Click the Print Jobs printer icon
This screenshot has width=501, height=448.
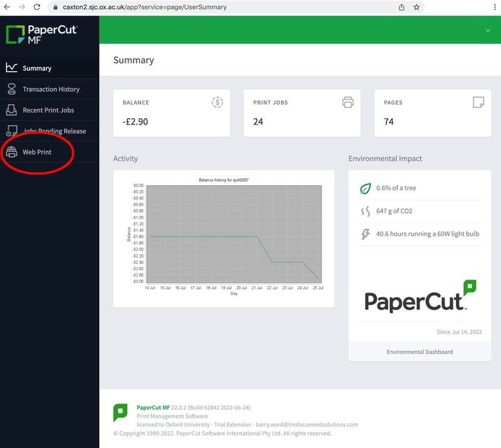tap(348, 102)
